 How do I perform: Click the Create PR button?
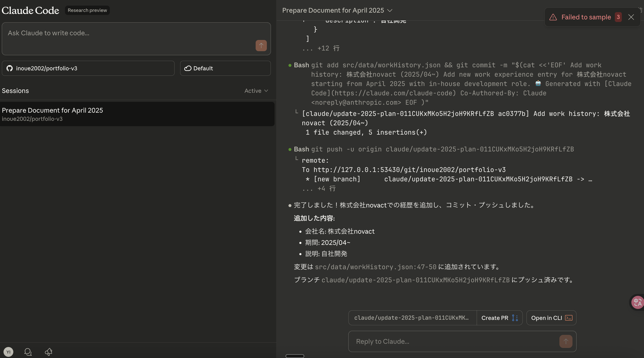point(499,318)
